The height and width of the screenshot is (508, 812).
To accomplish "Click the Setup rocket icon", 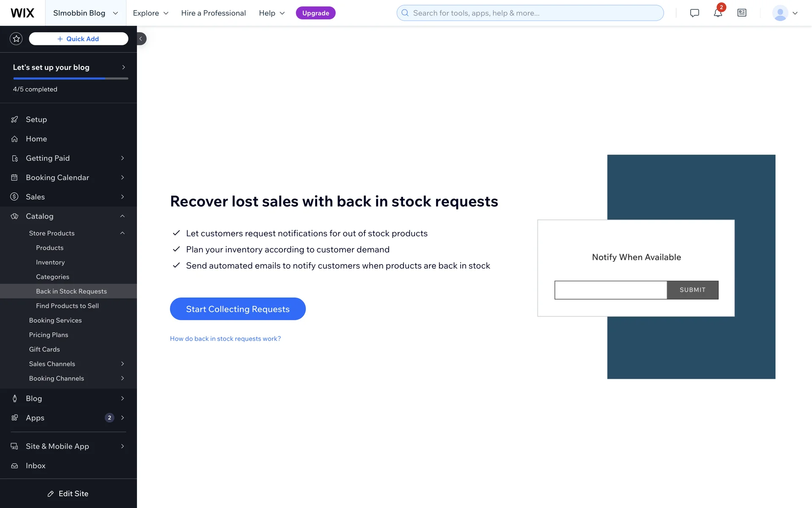I will [14, 119].
